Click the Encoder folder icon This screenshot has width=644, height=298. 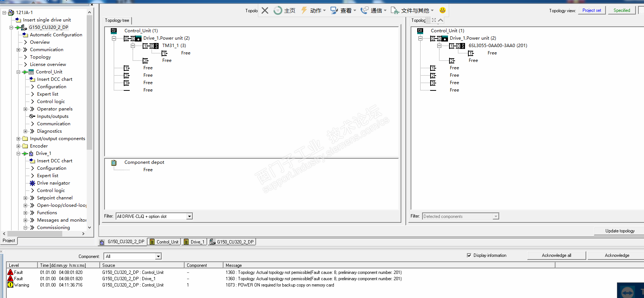point(25,146)
